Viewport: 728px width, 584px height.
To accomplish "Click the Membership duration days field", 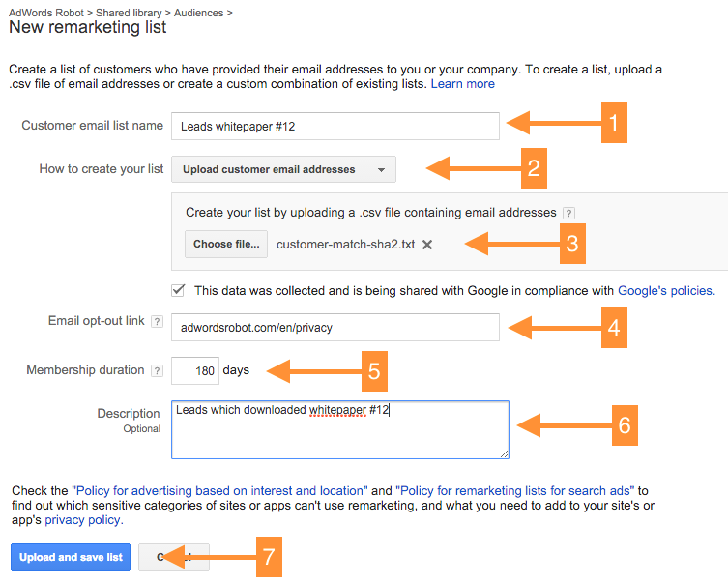I will pos(194,370).
